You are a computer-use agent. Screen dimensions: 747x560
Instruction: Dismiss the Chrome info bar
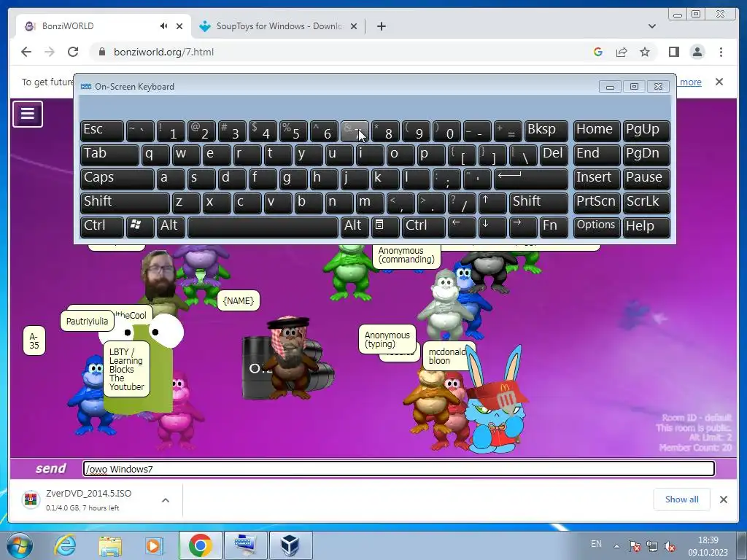coord(719,82)
